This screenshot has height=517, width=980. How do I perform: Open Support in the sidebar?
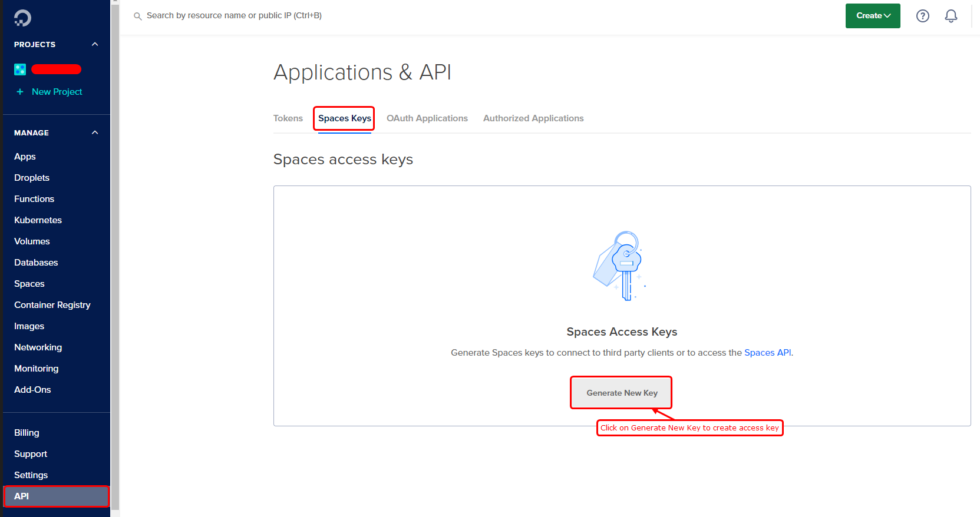[x=31, y=454]
